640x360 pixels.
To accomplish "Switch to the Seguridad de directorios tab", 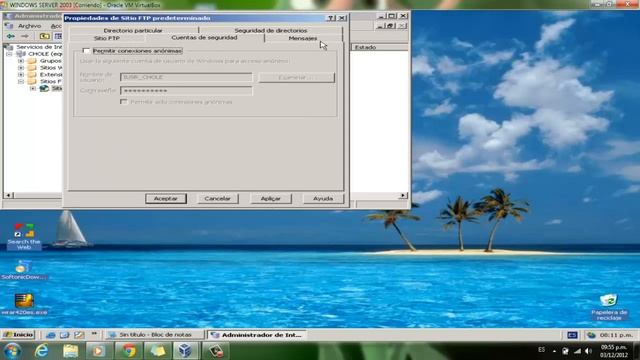I will pos(271,31).
